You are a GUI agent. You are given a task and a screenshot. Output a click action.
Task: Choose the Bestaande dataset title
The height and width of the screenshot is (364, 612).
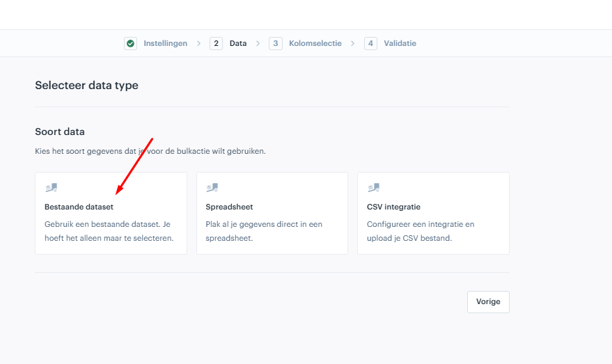79,207
